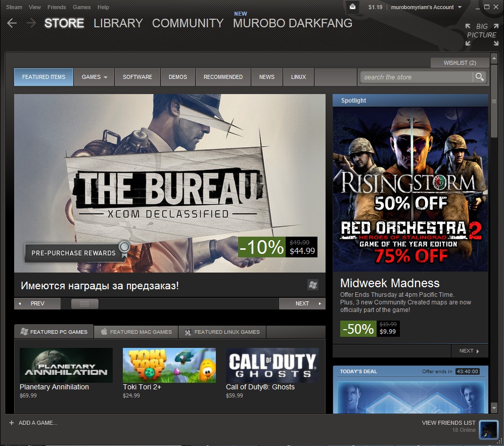Open the Steam menu
The height and width of the screenshot is (446, 504).
coord(14,7)
